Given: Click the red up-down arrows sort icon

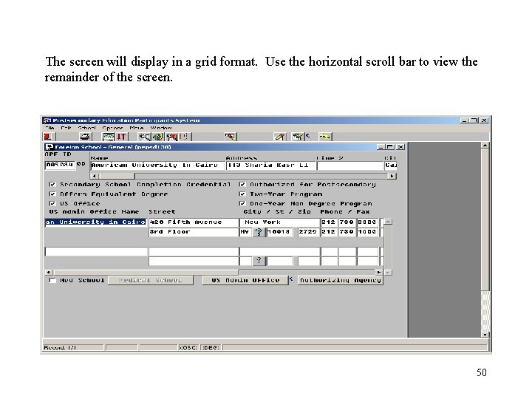Looking at the screenshot, I should 121,137.
